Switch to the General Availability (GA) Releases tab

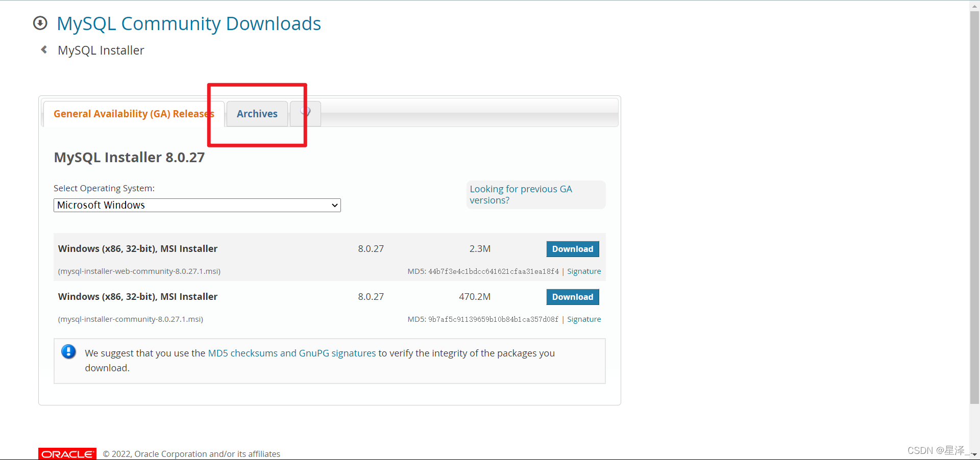(x=134, y=114)
